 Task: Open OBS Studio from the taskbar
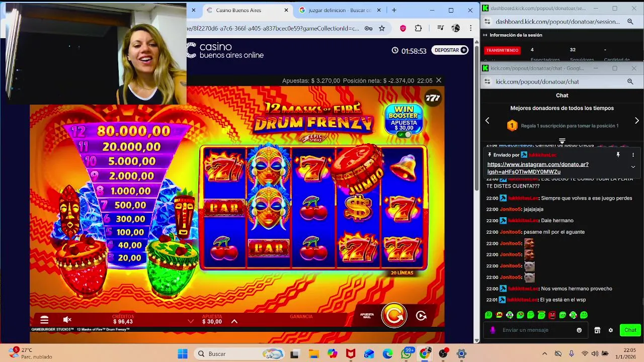coord(443,353)
